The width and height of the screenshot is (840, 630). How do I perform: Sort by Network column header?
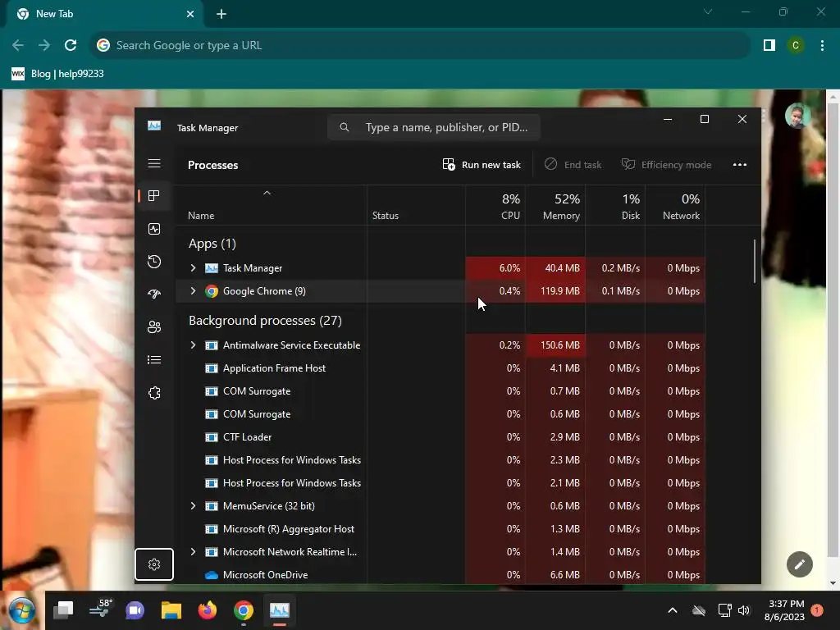tap(676, 205)
